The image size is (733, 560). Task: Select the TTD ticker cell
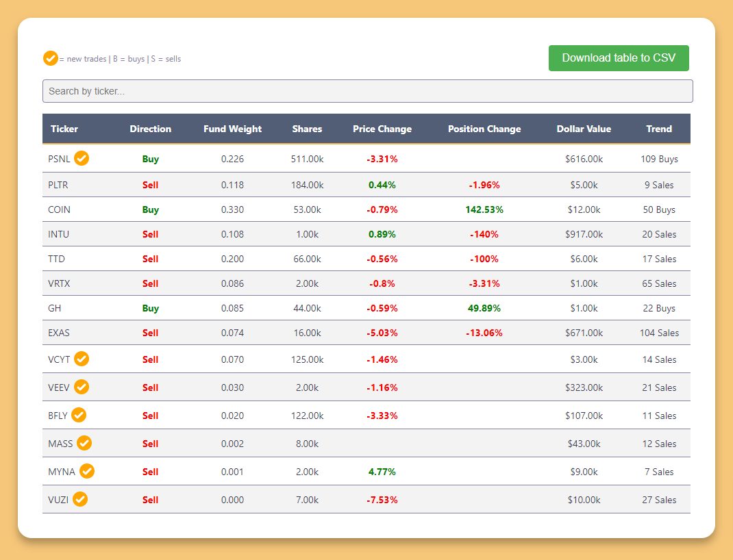56,259
